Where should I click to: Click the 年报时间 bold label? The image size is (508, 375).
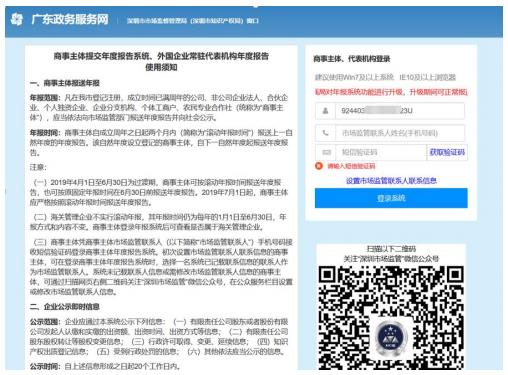pyautogui.click(x=45, y=133)
